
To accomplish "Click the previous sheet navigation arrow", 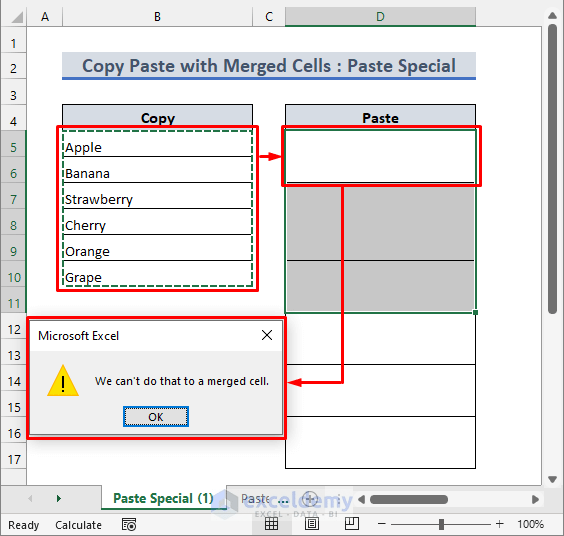I will click(x=30, y=499).
